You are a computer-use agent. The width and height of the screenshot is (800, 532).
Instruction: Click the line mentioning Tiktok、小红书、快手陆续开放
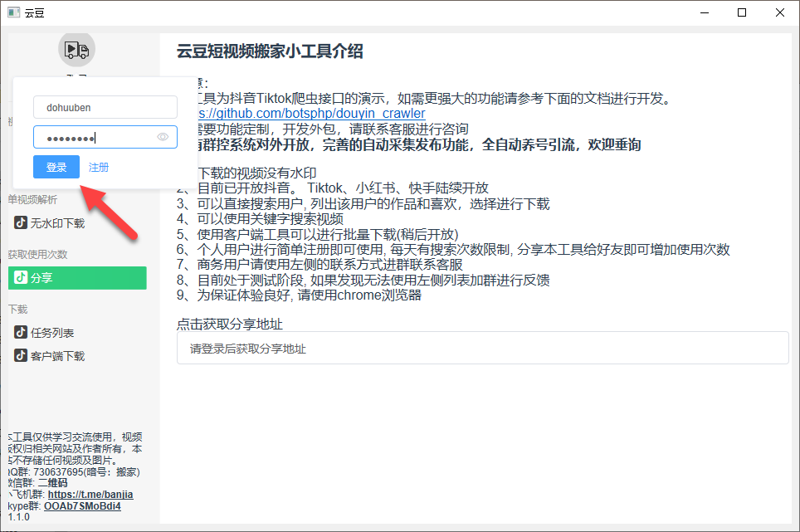[333, 188]
